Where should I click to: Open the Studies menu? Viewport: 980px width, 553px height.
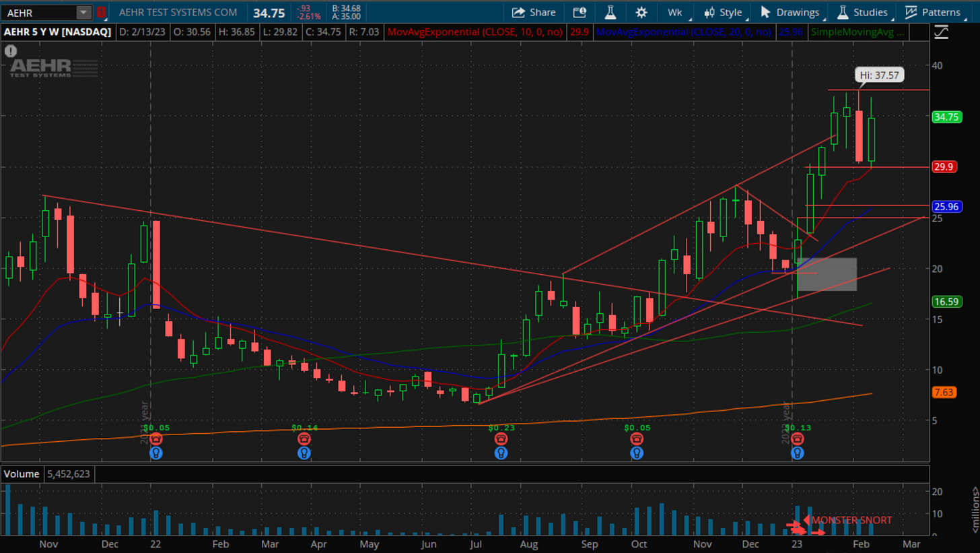(862, 12)
